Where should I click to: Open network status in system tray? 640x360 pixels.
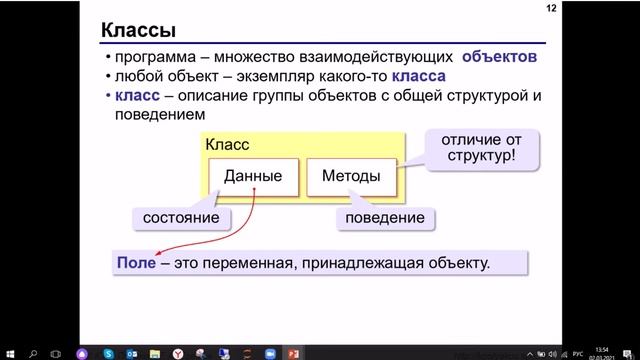564,354
